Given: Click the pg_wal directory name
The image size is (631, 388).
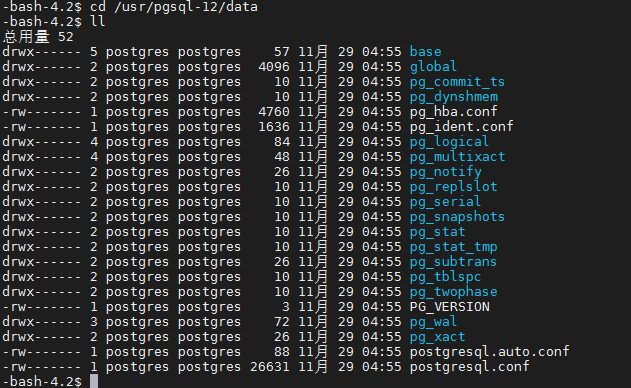Looking at the screenshot, I should [x=433, y=322].
